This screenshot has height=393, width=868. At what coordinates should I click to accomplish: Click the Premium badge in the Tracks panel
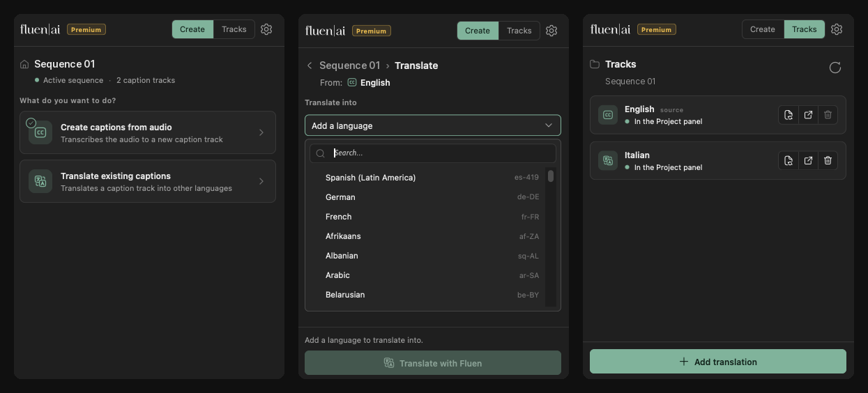pyautogui.click(x=657, y=29)
